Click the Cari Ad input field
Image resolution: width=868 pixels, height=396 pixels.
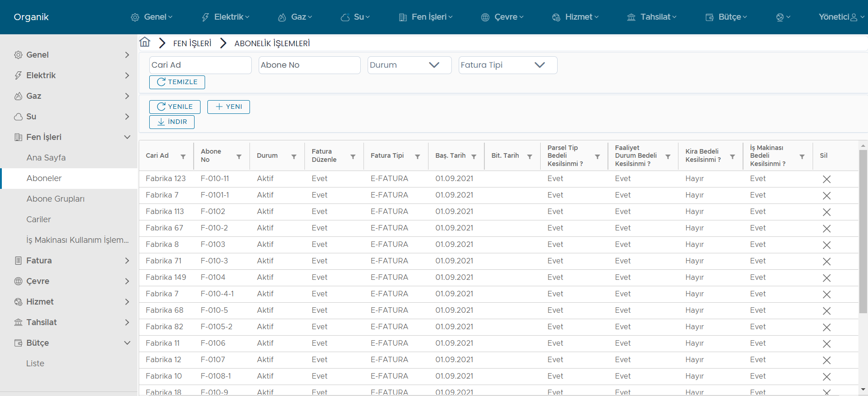(200, 65)
